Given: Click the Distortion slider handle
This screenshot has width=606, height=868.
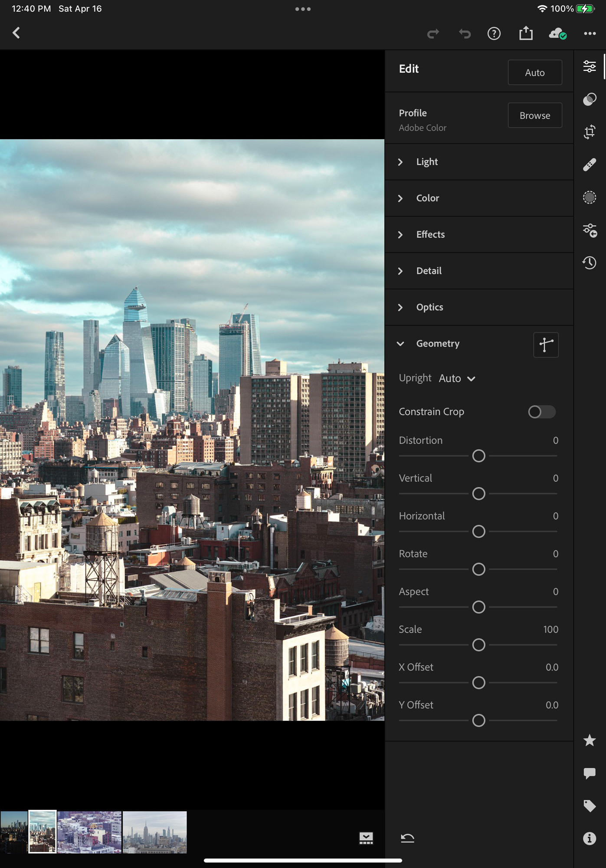Looking at the screenshot, I should pos(478,456).
